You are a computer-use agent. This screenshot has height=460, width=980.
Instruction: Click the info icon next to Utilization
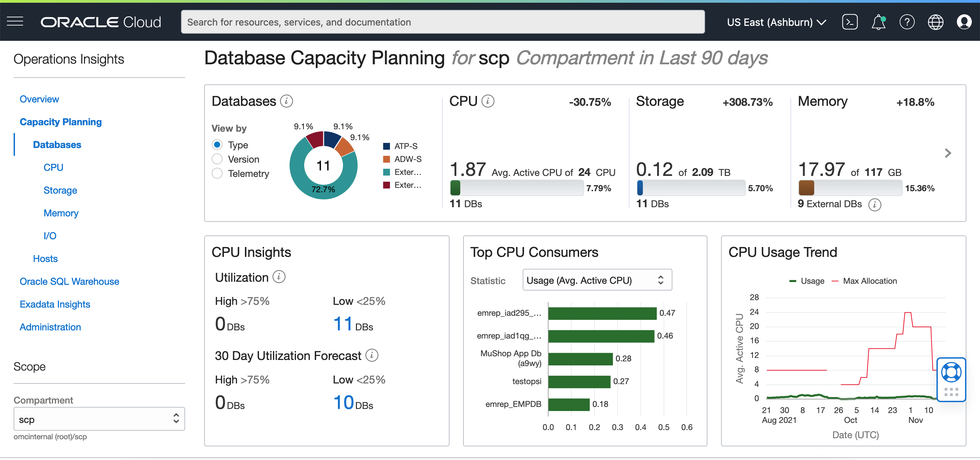point(279,277)
